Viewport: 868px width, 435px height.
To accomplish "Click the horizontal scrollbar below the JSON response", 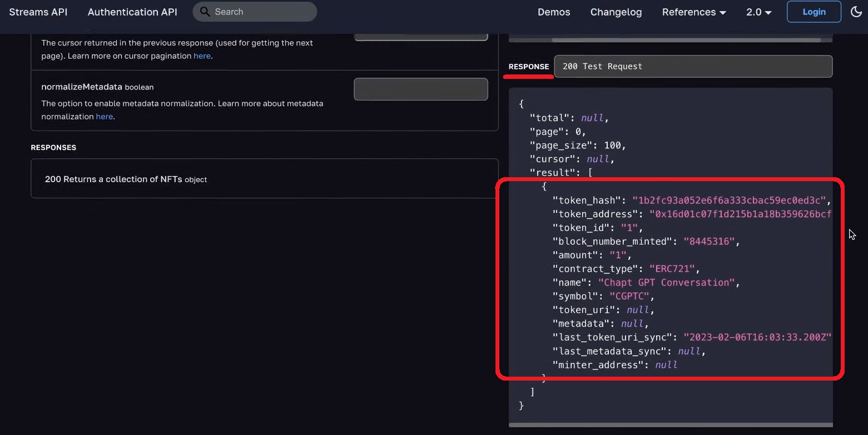I will (x=670, y=425).
